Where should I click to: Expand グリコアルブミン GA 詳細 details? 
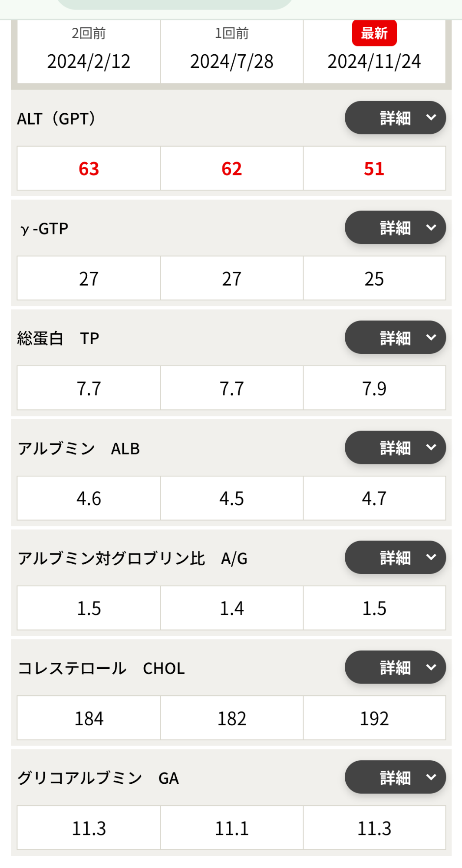pyautogui.click(x=395, y=777)
